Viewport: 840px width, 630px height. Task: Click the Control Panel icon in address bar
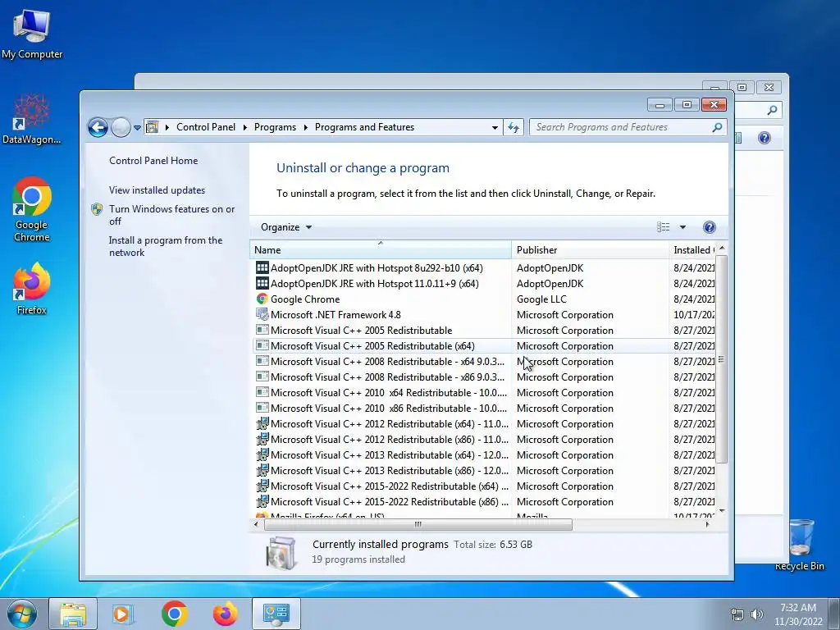(x=153, y=127)
